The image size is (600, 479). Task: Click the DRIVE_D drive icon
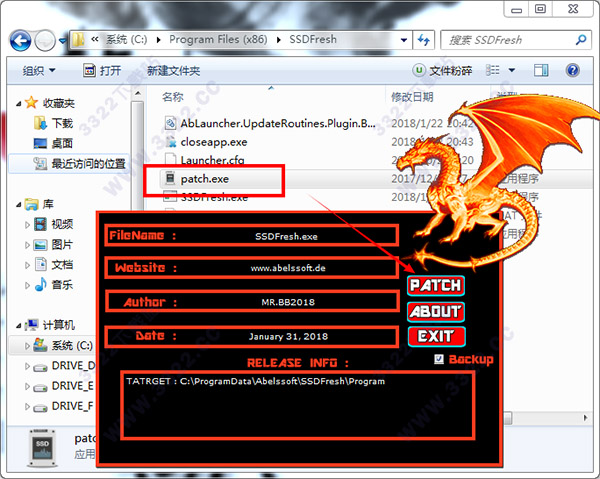40,367
